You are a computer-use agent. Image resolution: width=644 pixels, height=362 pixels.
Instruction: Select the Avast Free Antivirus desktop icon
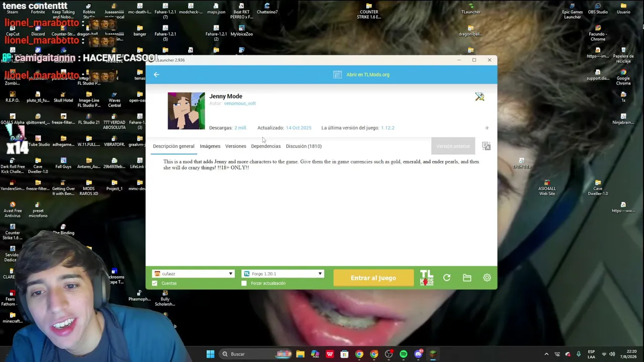tap(13, 210)
